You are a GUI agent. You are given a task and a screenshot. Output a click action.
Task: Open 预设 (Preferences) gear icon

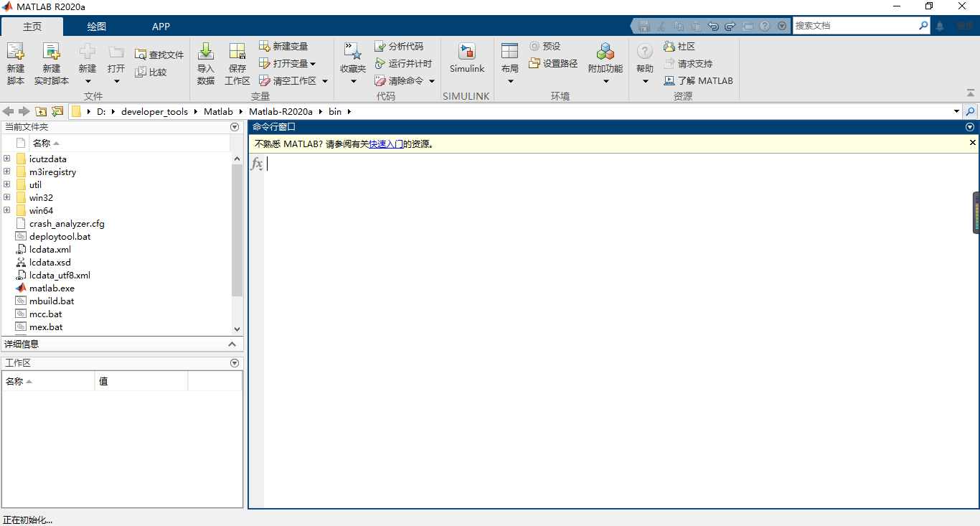point(534,46)
